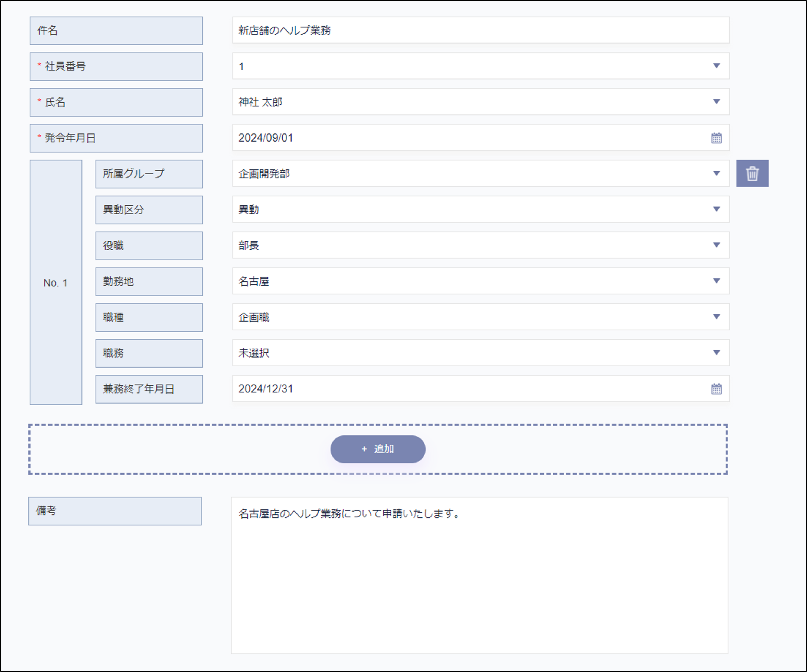Viewport: 807px width, 672px height.
Task: Open the 職種 dropdown showing 企画職
Action: [481, 317]
